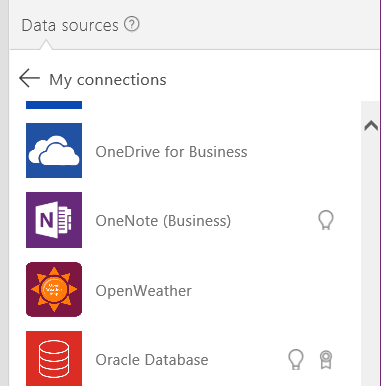Viewport: 381px width, 386px height.
Task: Click the lightbulb icon beside OneNote (Business)
Action: [x=326, y=220]
